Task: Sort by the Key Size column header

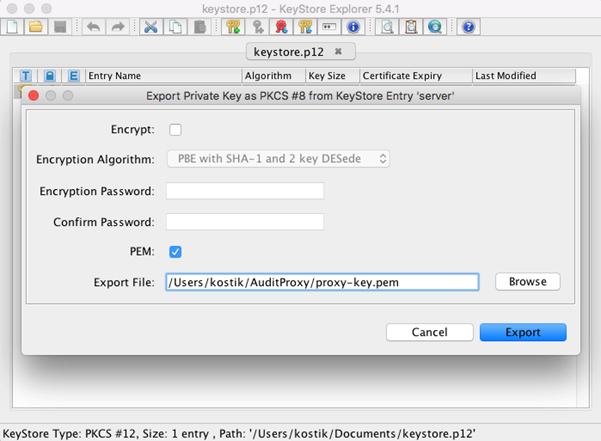Action: coord(333,76)
